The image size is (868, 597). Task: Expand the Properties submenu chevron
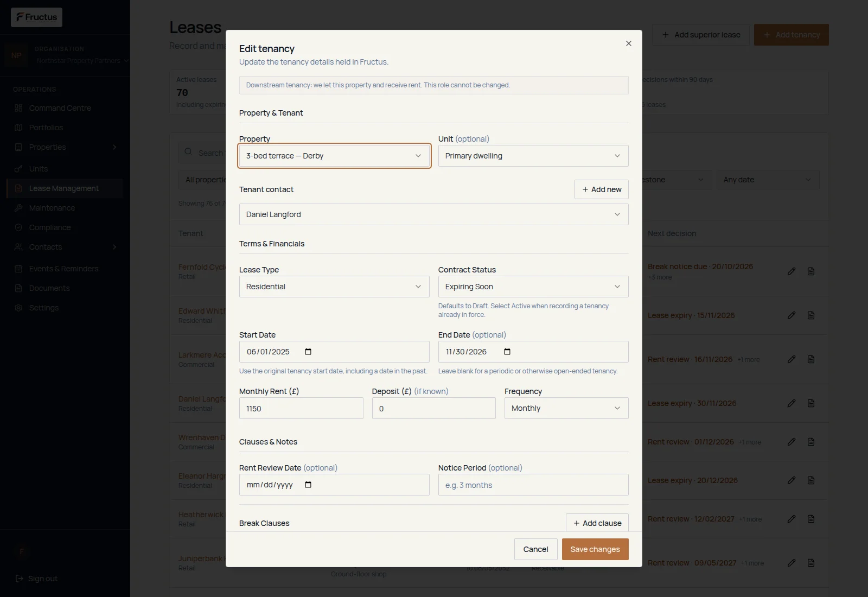coord(114,147)
